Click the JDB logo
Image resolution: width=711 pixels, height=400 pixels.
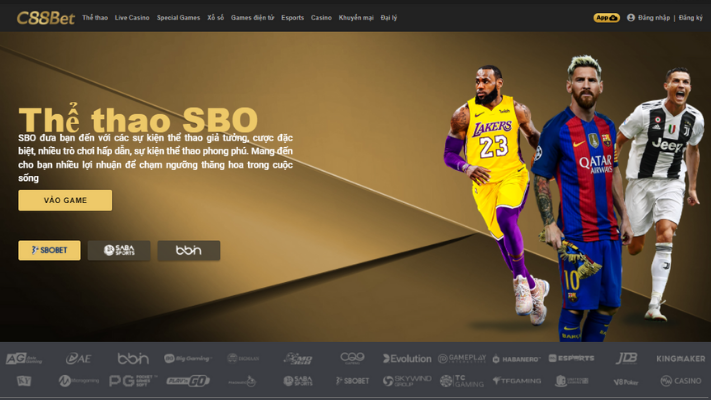click(x=626, y=358)
